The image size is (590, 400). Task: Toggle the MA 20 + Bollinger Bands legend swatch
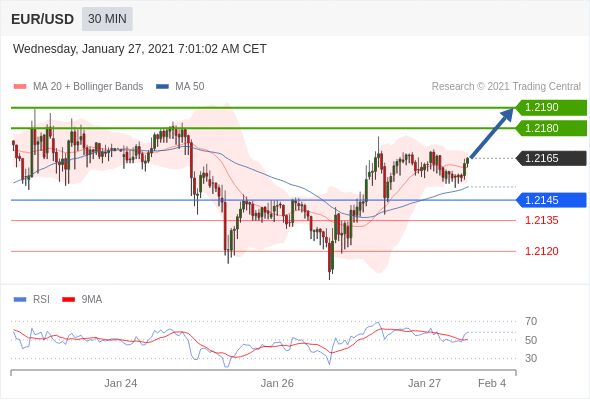(x=20, y=87)
